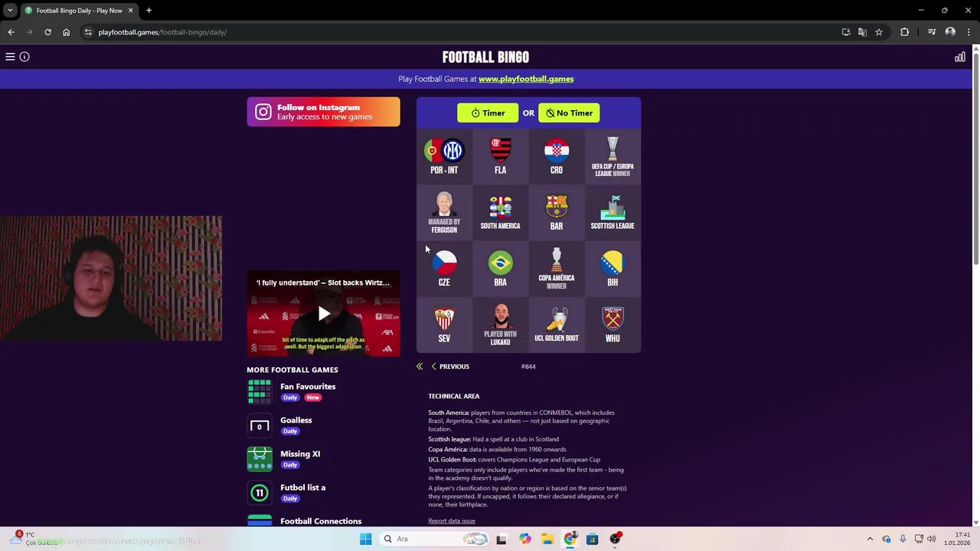Open the media control music icon
Viewport: 980px width, 551px height.
[x=932, y=32]
